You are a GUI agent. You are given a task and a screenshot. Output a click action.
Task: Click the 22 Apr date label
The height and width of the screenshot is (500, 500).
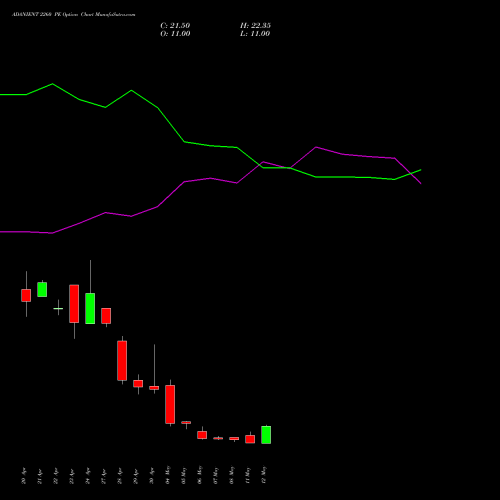56,476
